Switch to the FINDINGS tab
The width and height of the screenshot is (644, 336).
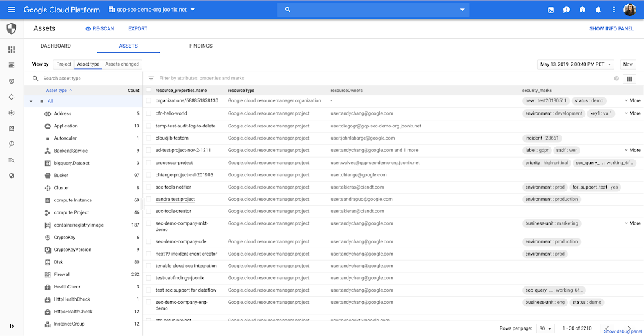coord(201,46)
